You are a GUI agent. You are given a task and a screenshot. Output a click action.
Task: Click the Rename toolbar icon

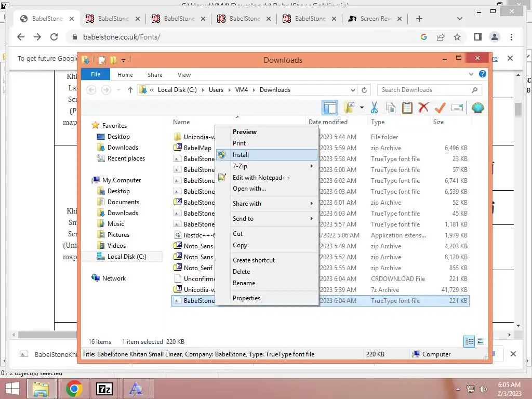pyautogui.click(x=457, y=108)
